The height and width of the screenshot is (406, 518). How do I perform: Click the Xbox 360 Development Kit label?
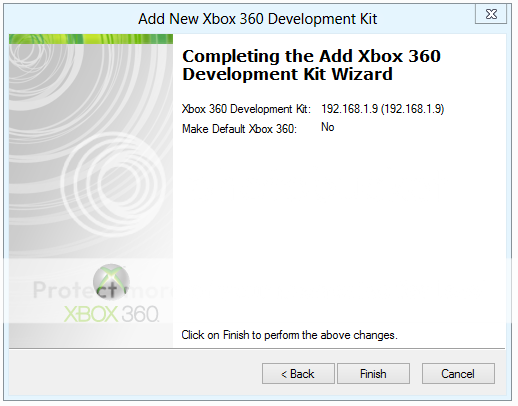tap(246, 109)
